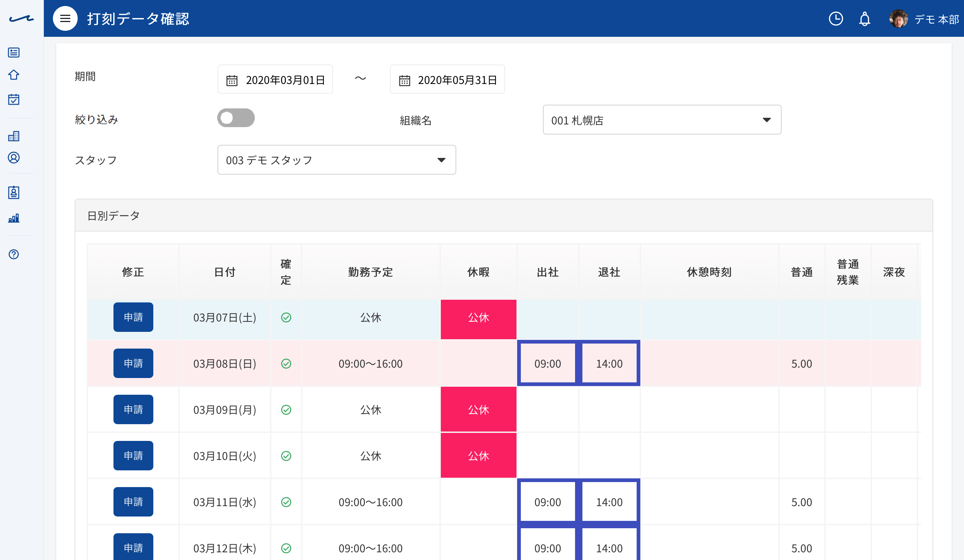Click pink 公休 cell for 03月07日
The width and height of the screenshot is (964, 560).
(x=478, y=319)
